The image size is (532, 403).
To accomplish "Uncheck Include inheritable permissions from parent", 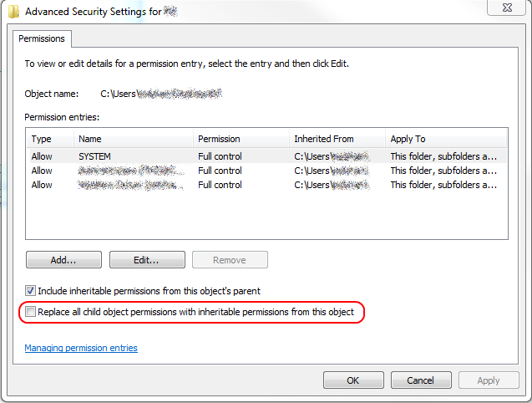I will pos(31,291).
